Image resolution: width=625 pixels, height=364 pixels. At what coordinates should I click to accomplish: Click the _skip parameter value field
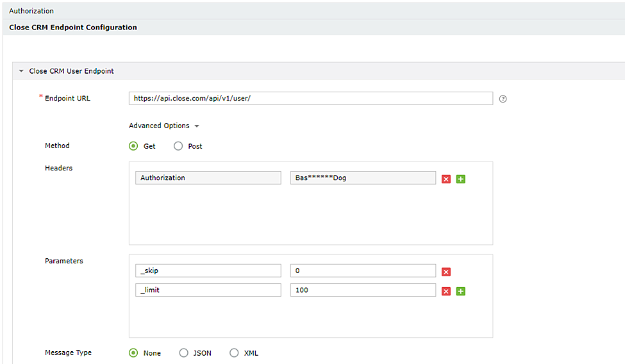[363, 271]
